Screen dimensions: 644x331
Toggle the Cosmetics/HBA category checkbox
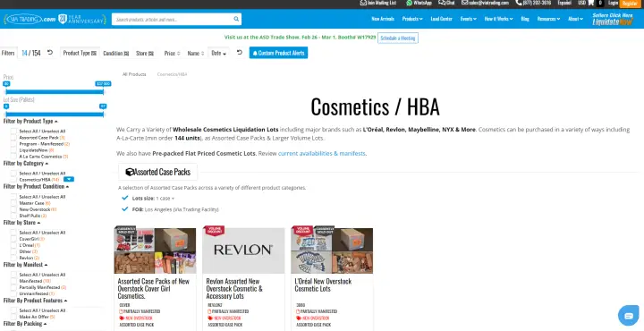(14, 180)
